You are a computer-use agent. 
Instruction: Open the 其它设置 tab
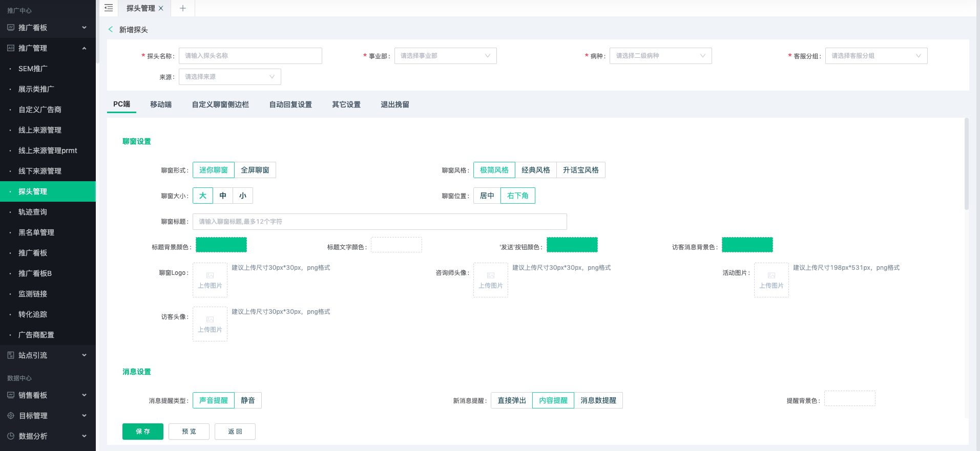click(346, 104)
